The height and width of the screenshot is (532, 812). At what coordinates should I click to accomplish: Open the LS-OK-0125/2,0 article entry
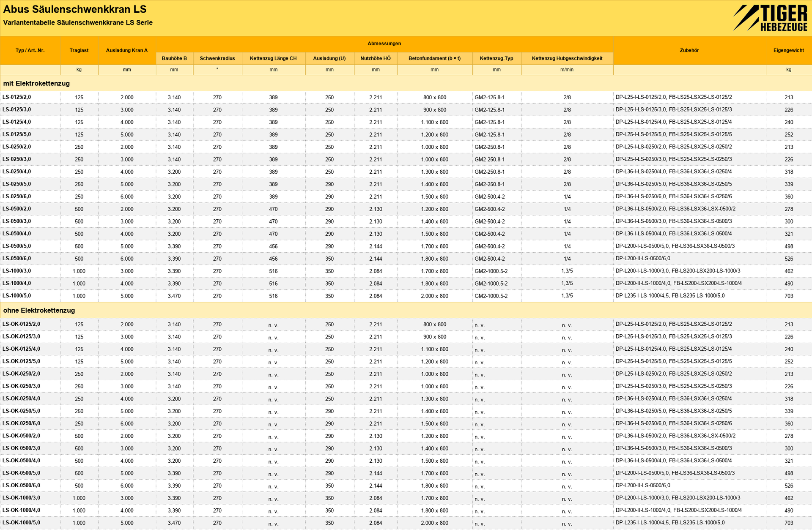tap(21, 324)
